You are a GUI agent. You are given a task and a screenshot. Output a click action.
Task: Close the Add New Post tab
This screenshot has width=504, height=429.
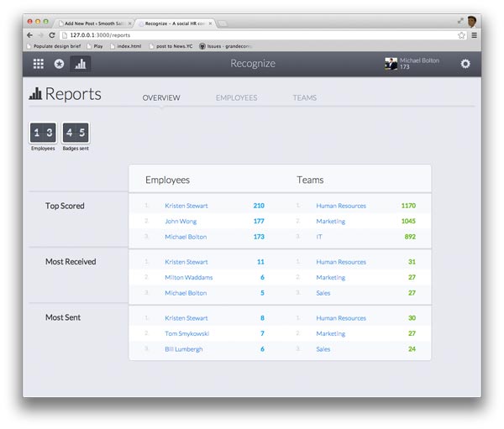[130, 24]
